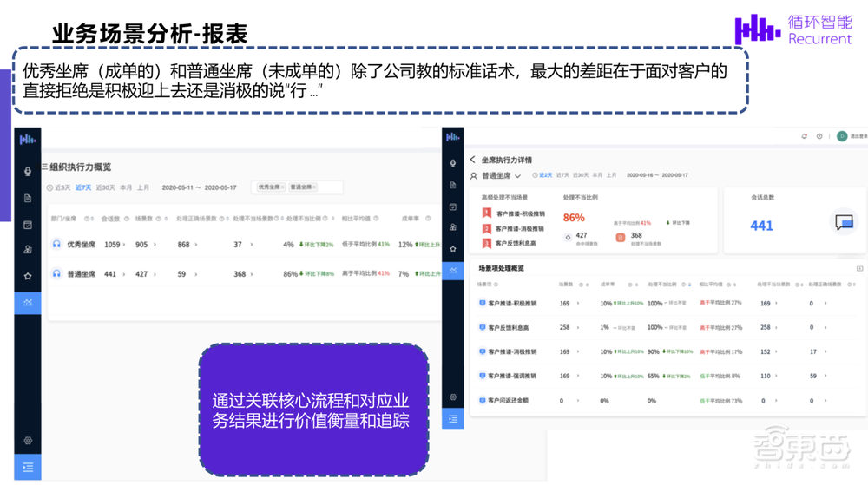This screenshot has width=868, height=485.
Task: Click scenario icon of 客户反馈利息高 table row
Action: 482,327
